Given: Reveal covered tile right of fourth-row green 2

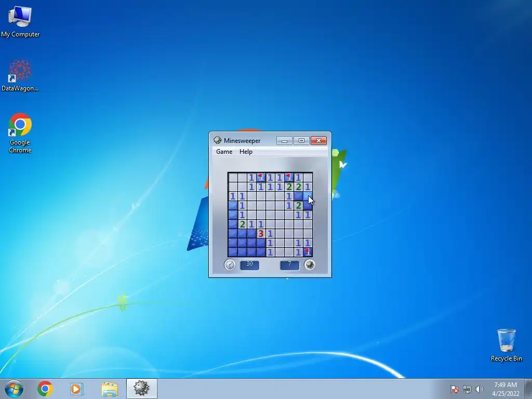Looking at the screenshot, I should click(308, 205).
